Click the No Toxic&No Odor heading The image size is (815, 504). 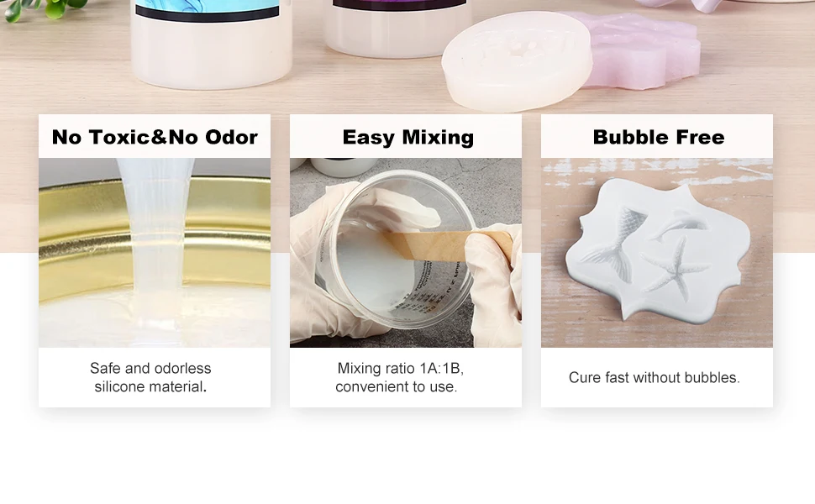point(155,137)
